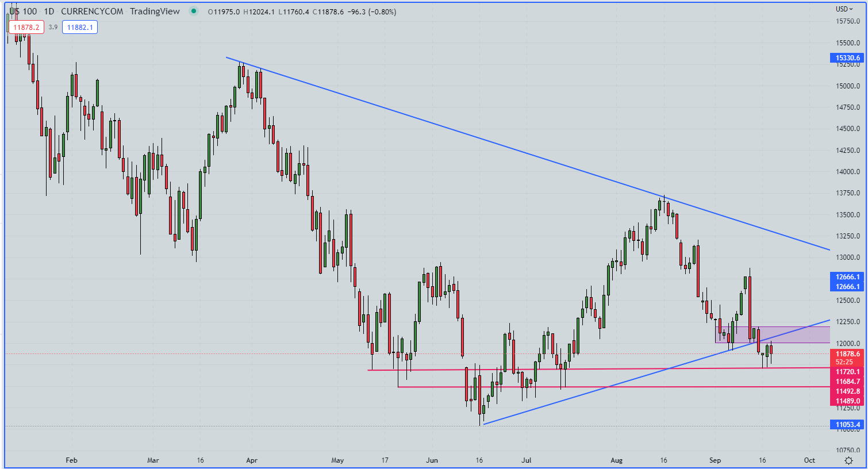The image size is (868, 469).
Task: Click the 11053.4 blue price label
Action: tap(847, 425)
